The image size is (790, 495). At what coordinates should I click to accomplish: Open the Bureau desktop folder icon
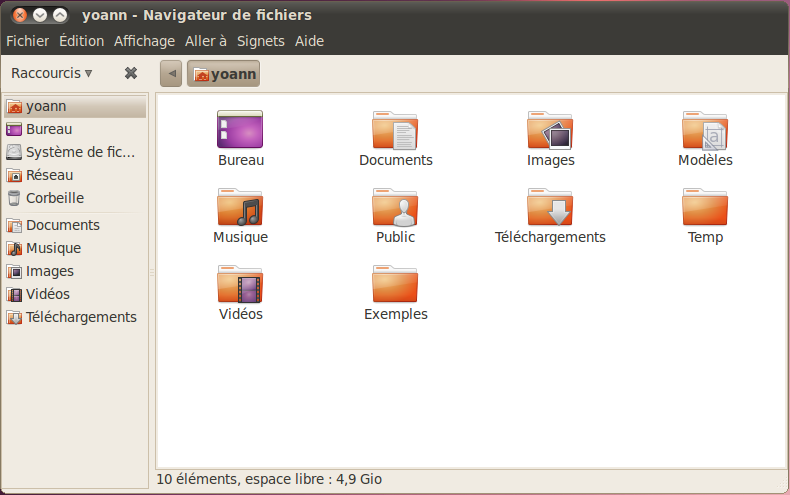(240, 130)
